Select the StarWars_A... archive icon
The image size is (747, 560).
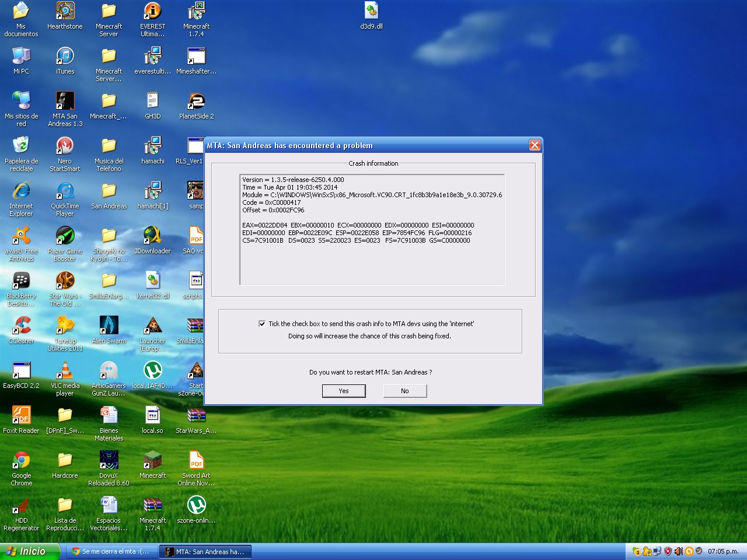pos(196,420)
